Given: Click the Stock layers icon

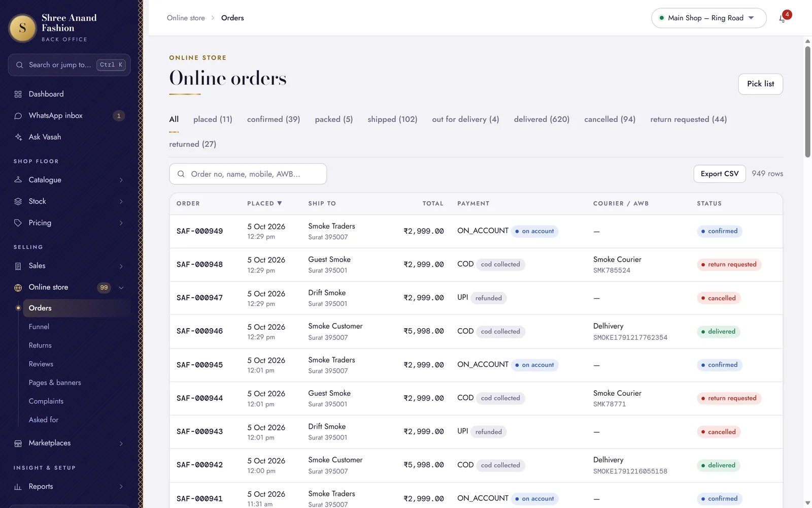Looking at the screenshot, I should click(x=18, y=202).
